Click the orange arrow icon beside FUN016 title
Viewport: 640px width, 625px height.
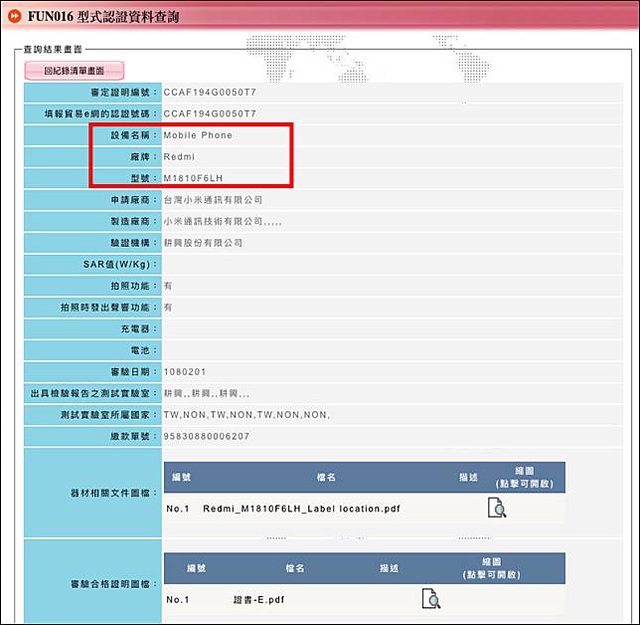pos(15,17)
